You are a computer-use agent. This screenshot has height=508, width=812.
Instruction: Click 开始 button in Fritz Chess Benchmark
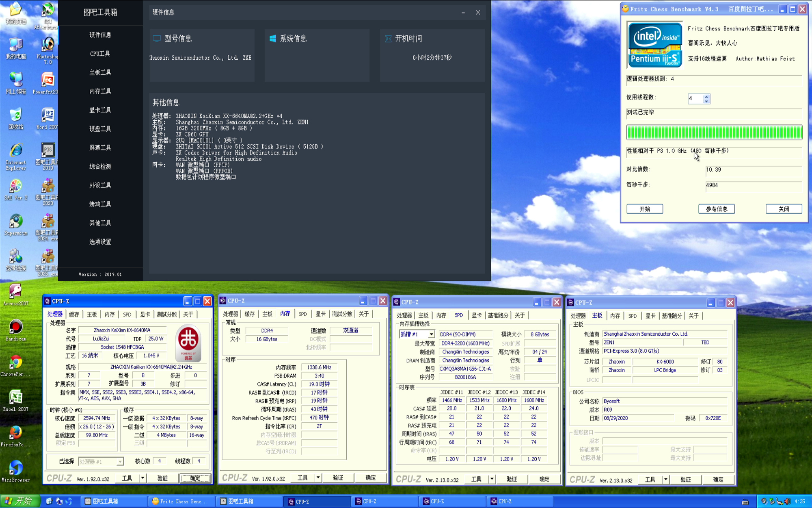pyautogui.click(x=645, y=209)
